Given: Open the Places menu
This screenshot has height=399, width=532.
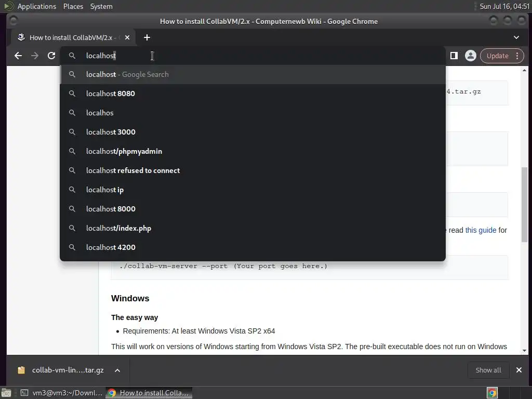Looking at the screenshot, I should pos(73,6).
